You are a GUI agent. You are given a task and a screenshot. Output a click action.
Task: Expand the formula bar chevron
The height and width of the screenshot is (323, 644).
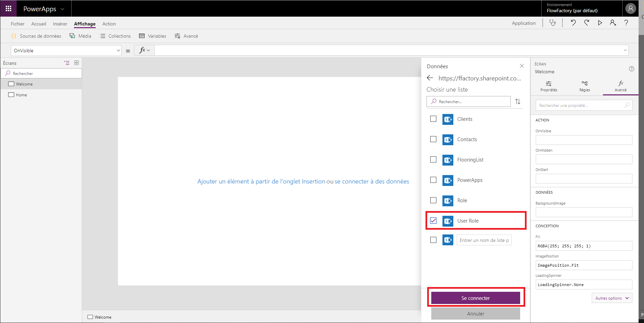(x=625, y=50)
